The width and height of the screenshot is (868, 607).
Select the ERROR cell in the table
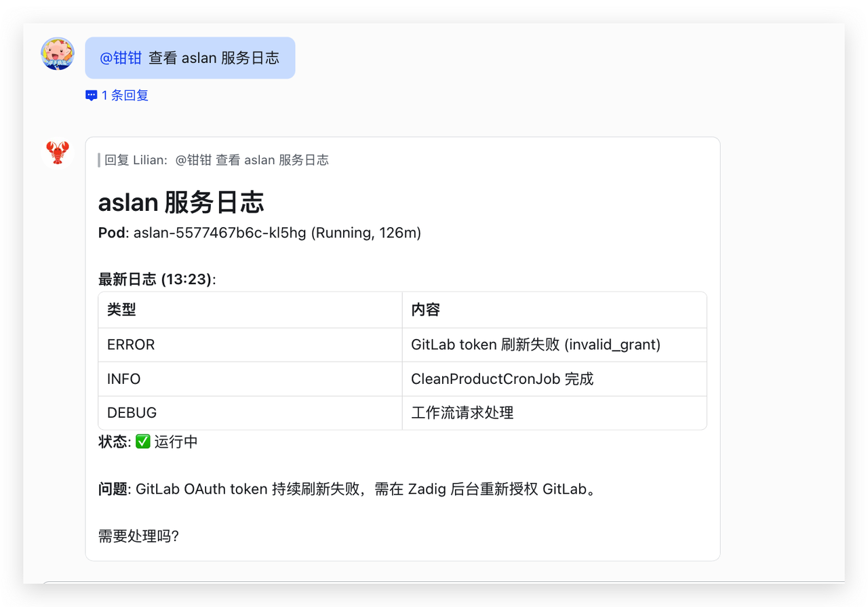[131, 345]
